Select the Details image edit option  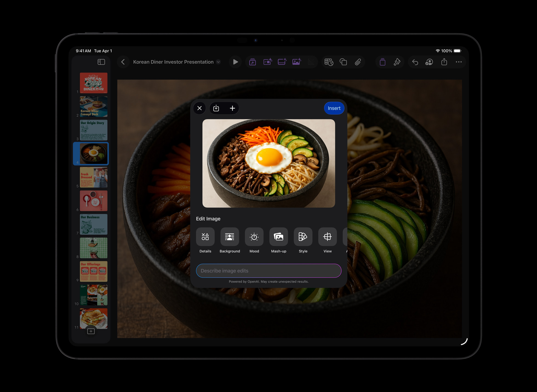[x=205, y=237]
